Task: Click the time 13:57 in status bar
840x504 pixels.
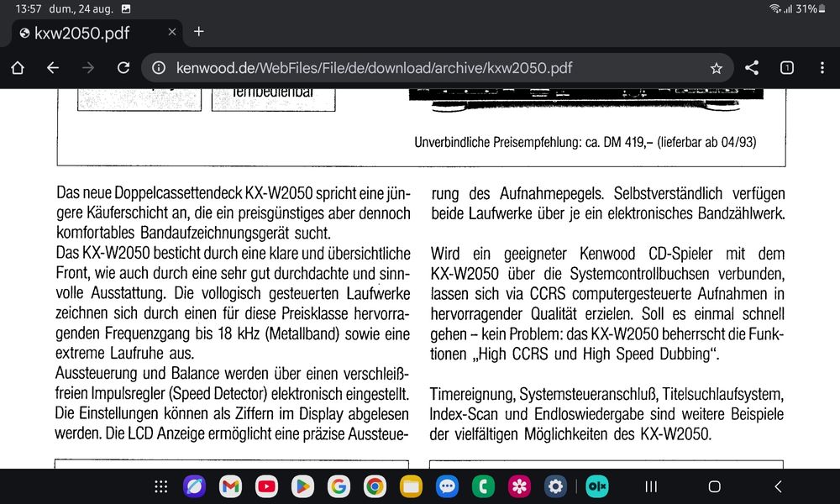Action: coord(28,8)
